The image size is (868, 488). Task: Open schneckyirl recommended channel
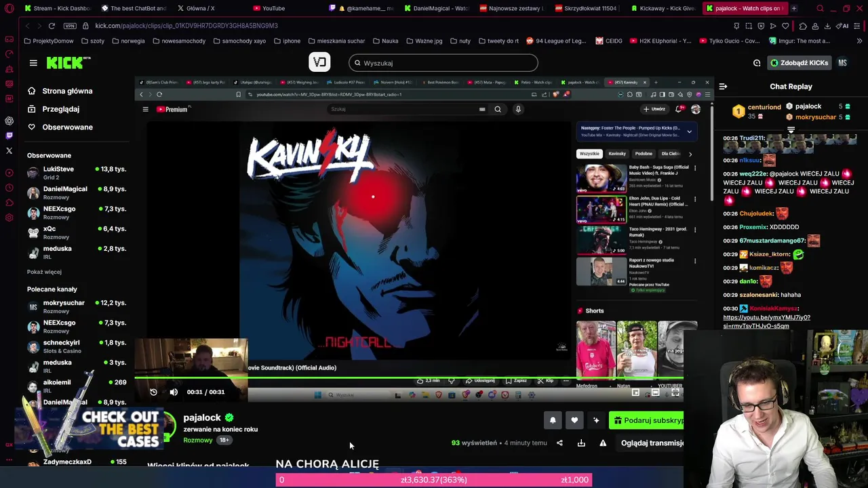(x=76, y=346)
